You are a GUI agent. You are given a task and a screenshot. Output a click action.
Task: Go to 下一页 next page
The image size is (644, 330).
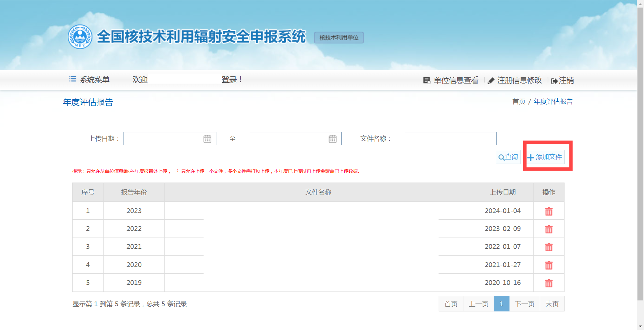(525, 304)
